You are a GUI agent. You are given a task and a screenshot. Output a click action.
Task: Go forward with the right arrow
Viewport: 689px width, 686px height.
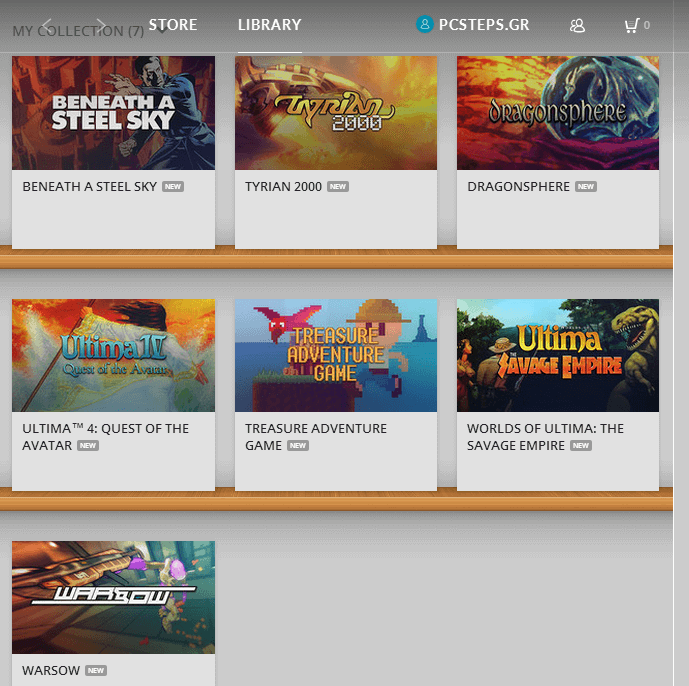tap(101, 25)
